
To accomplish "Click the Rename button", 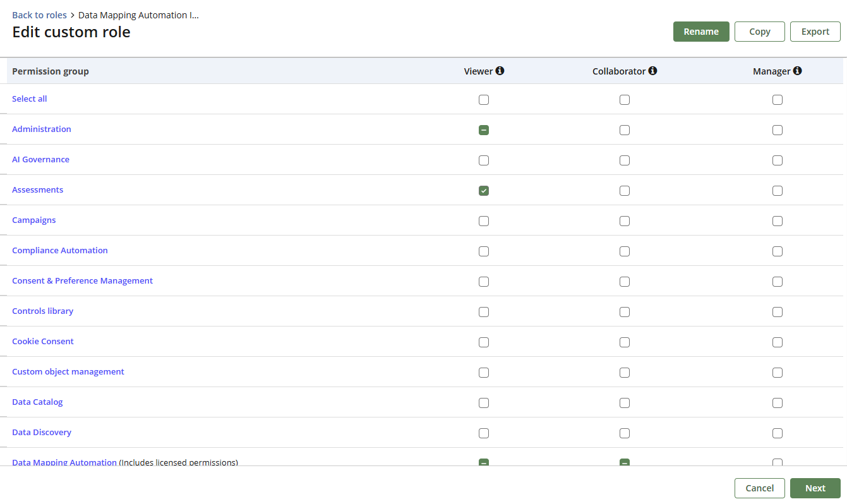I will coord(701,32).
